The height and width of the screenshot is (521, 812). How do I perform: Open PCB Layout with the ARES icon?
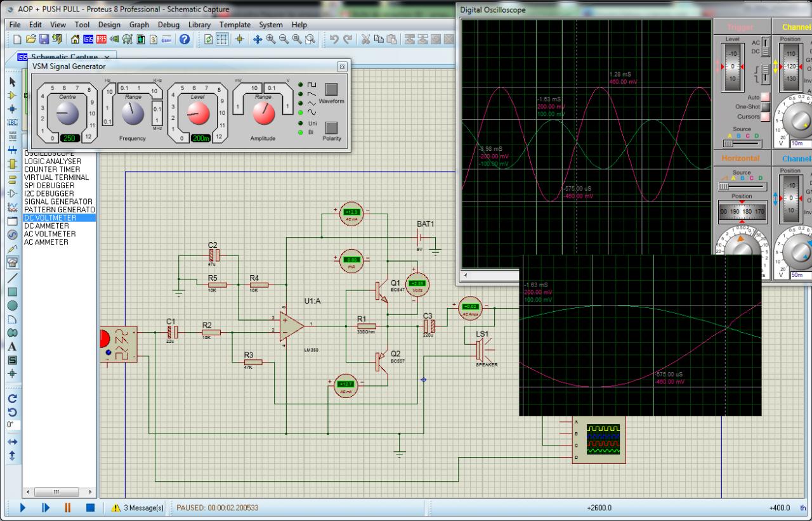click(100, 39)
